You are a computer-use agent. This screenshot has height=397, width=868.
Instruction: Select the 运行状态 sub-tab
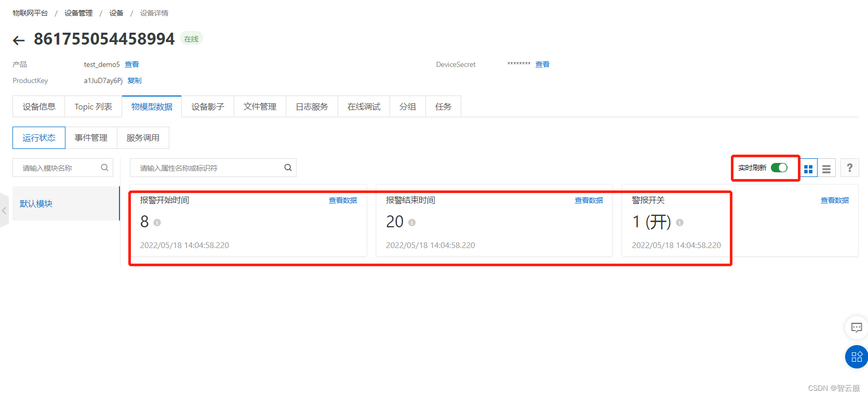(x=39, y=138)
